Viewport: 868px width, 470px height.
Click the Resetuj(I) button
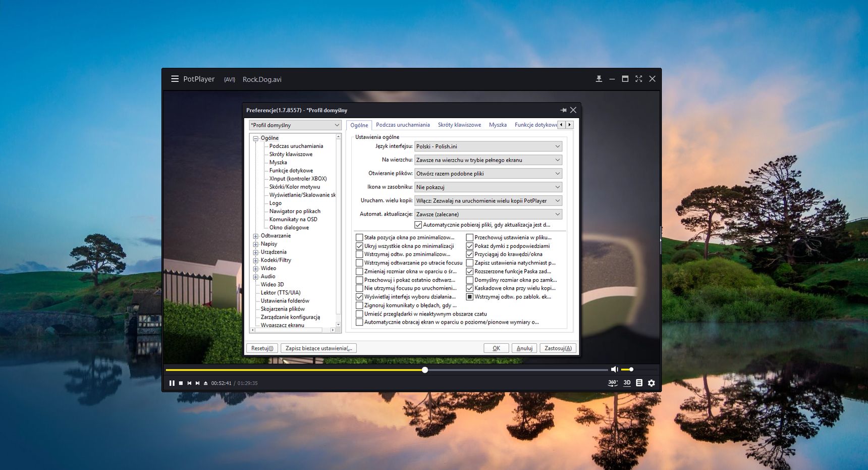click(262, 348)
